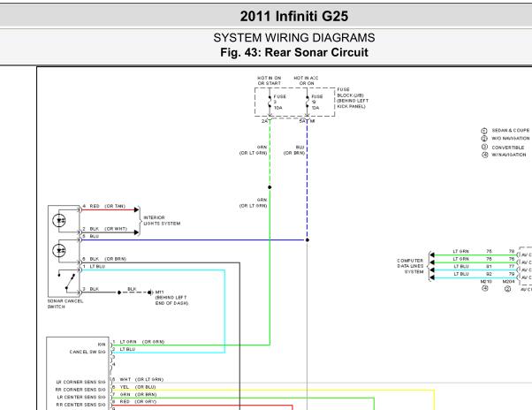Click the "SONAR CANCEL SWITCH" label
Viewport: 532px width, 410px height.
(x=65, y=304)
